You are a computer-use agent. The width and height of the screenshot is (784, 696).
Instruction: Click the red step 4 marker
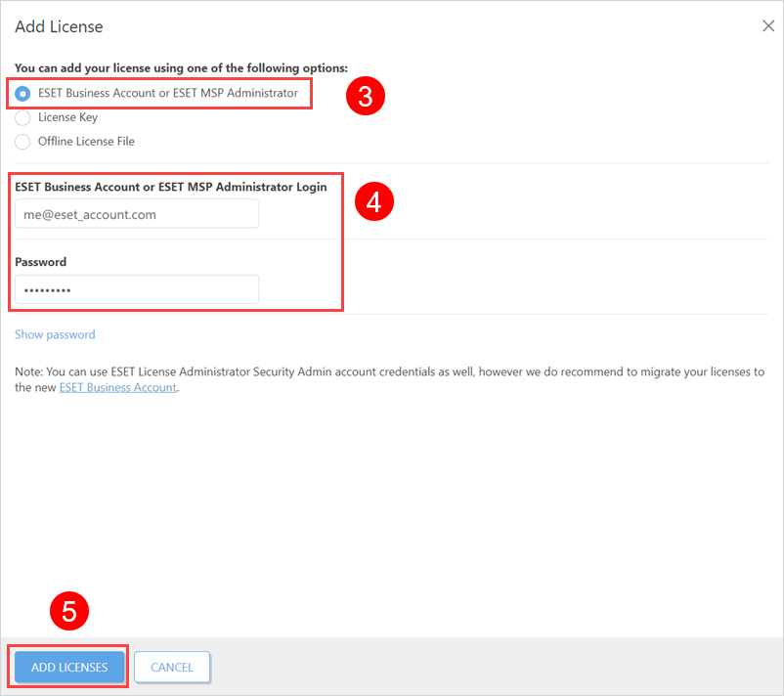(374, 201)
